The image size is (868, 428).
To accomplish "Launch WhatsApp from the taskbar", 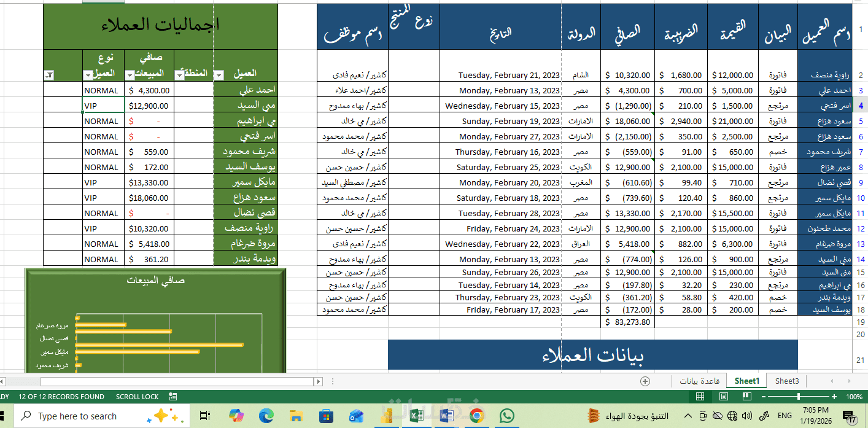I will coord(506,416).
